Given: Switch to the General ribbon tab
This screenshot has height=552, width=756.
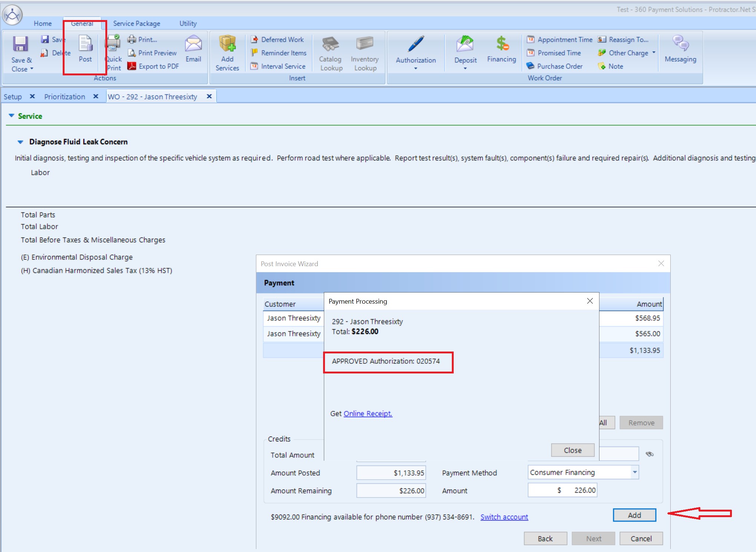Looking at the screenshot, I should click(82, 23).
